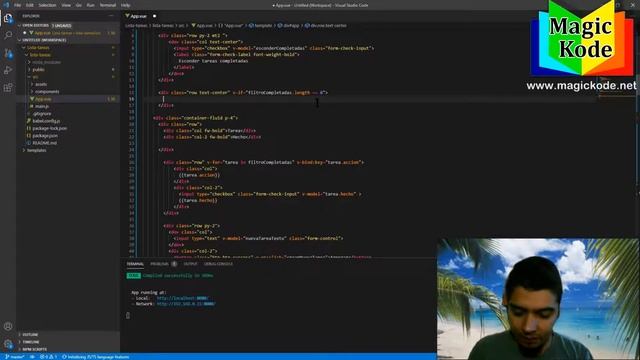Viewport: 640px width, 360px height.
Task: Click the Explorer panel more actions ellipsis
Action: tap(111, 16)
